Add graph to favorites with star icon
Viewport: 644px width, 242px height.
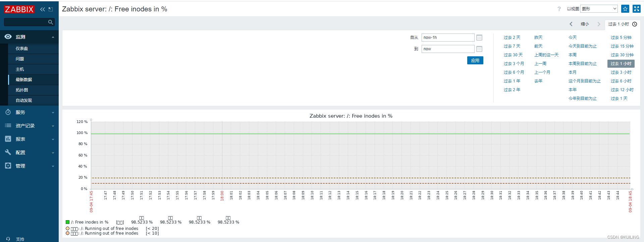[625, 9]
